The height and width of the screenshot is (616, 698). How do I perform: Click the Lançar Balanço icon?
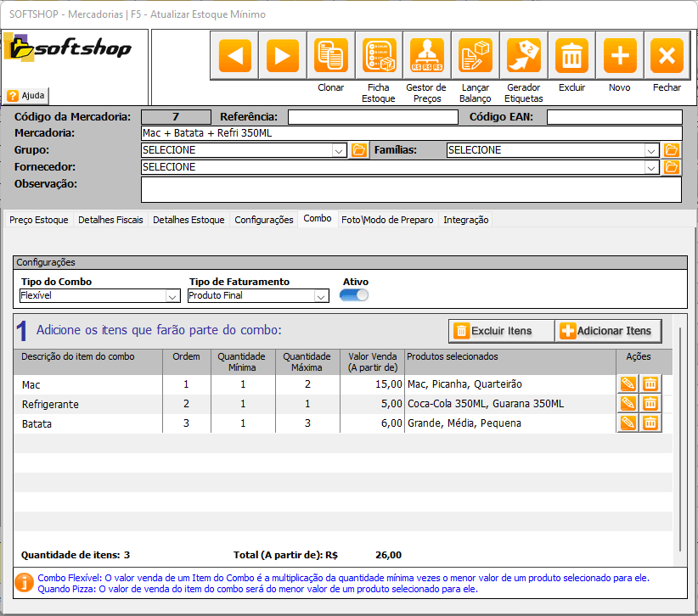(x=475, y=56)
